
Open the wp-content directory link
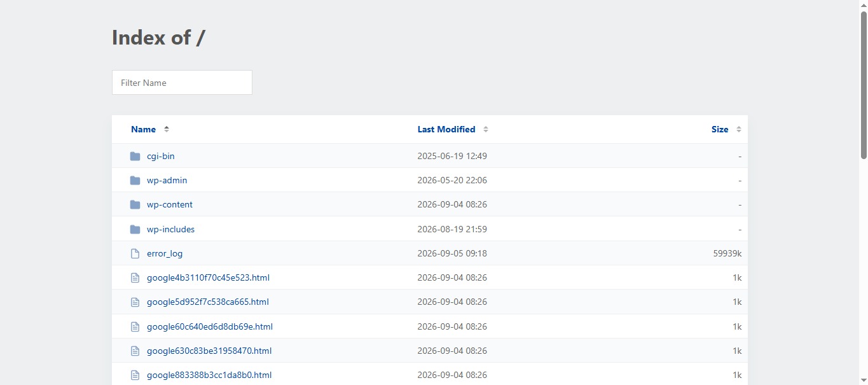click(x=170, y=204)
